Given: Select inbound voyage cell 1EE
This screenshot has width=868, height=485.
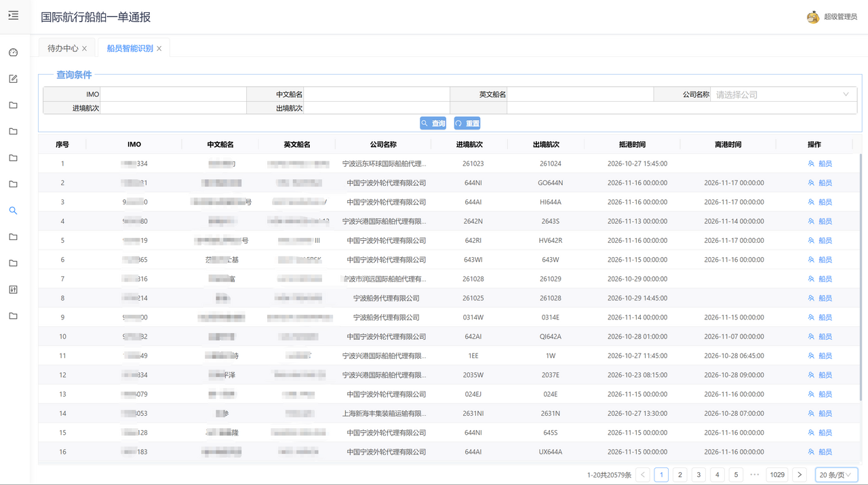Looking at the screenshot, I should tap(473, 356).
